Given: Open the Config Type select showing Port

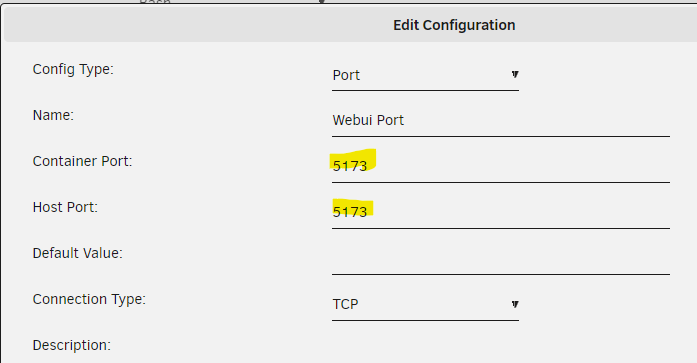Looking at the screenshot, I should click(425, 76).
